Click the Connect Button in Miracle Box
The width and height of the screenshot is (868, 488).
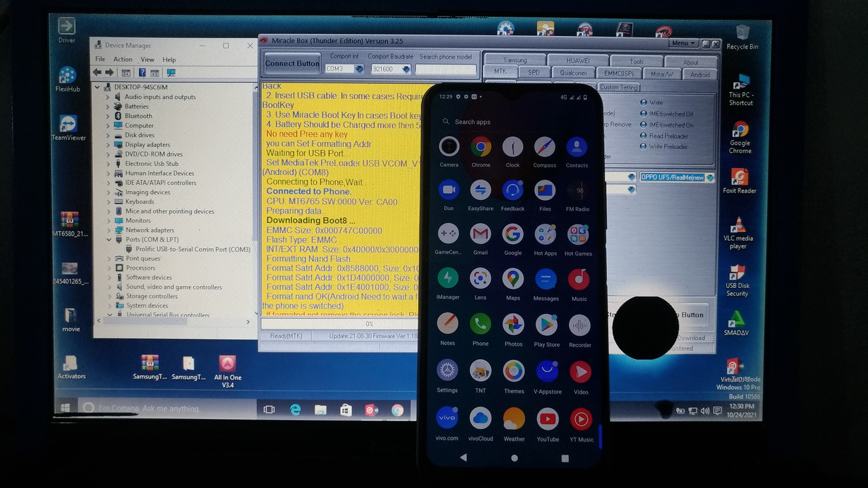292,64
